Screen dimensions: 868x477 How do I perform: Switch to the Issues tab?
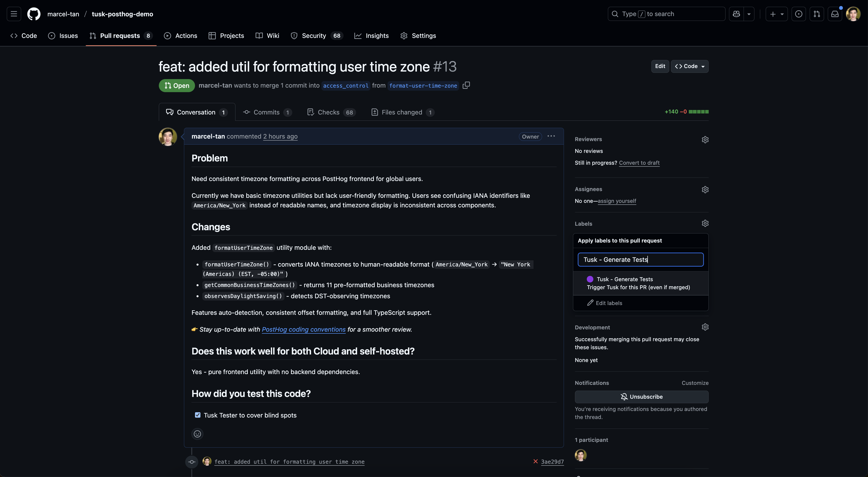point(63,36)
